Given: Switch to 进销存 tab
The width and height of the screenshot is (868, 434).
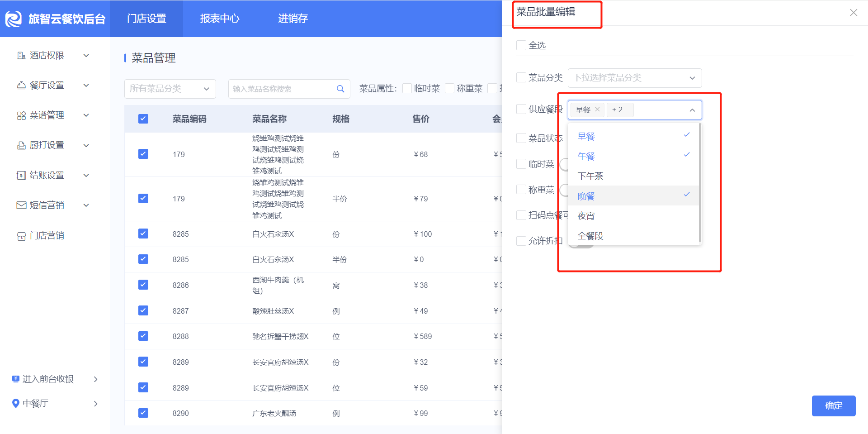Looking at the screenshot, I should [293, 19].
